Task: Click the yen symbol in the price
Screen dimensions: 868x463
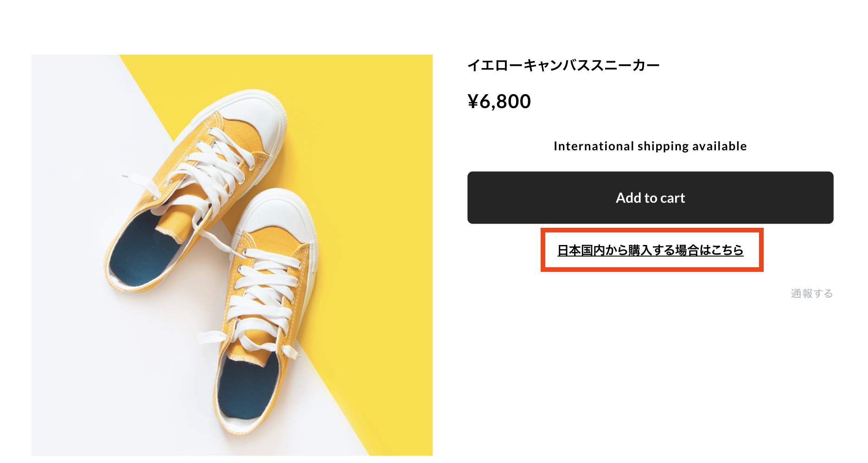Action: tap(473, 102)
